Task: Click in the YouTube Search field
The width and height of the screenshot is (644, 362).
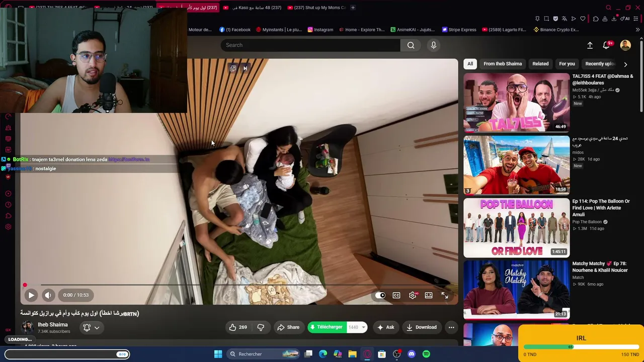Action: 310,45
